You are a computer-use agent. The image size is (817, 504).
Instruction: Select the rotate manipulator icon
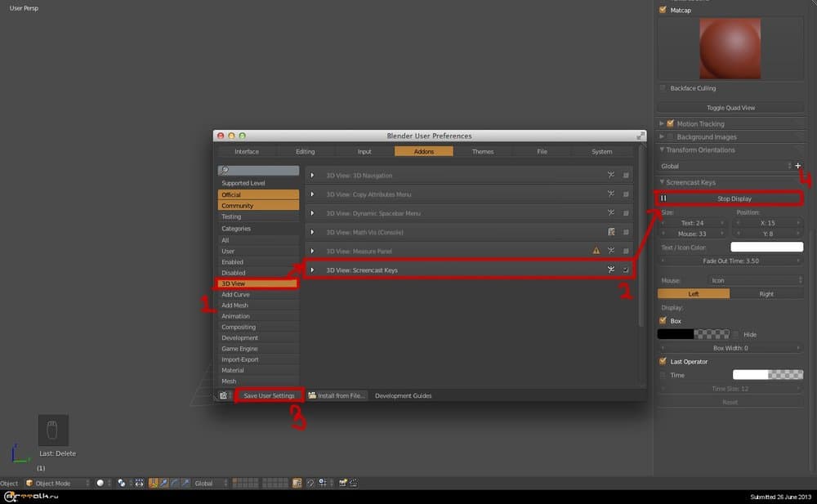click(175, 483)
